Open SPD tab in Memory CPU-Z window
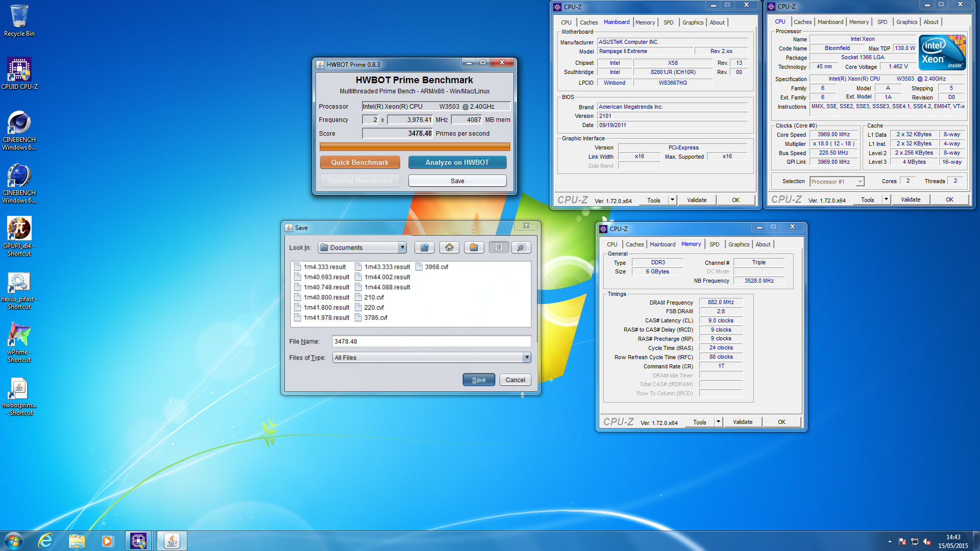Viewport: 980px width, 551px height. point(715,244)
